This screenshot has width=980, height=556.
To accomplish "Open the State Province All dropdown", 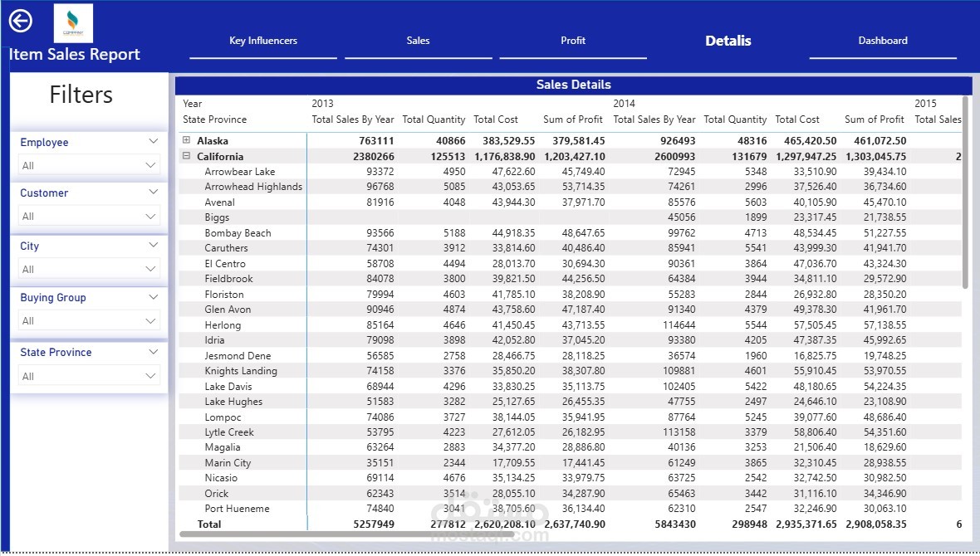I will pos(89,376).
